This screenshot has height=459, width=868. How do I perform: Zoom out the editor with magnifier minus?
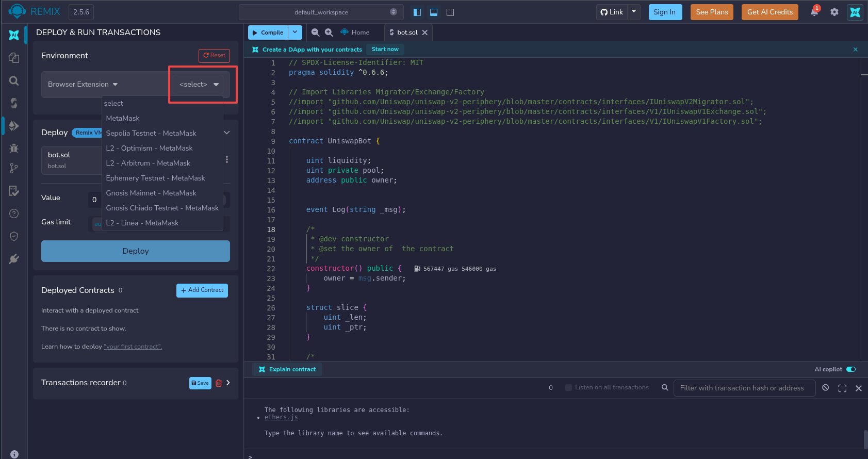(315, 32)
